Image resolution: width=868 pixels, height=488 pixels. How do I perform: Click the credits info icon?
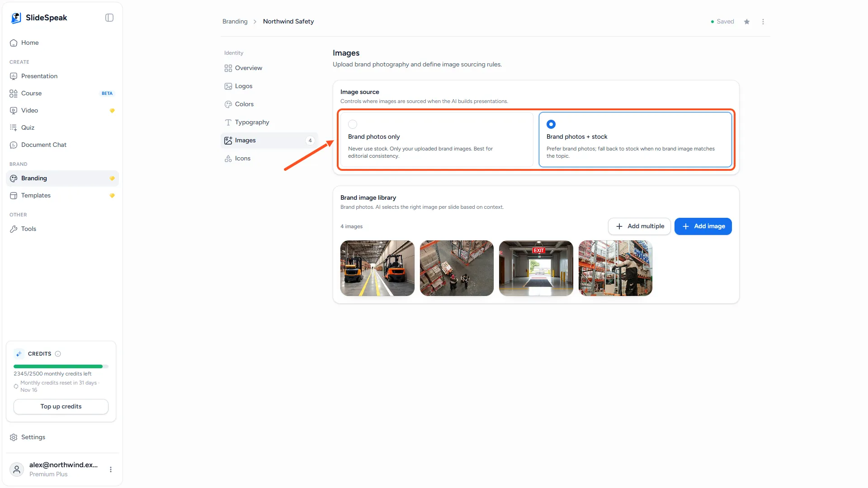click(58, 354)
